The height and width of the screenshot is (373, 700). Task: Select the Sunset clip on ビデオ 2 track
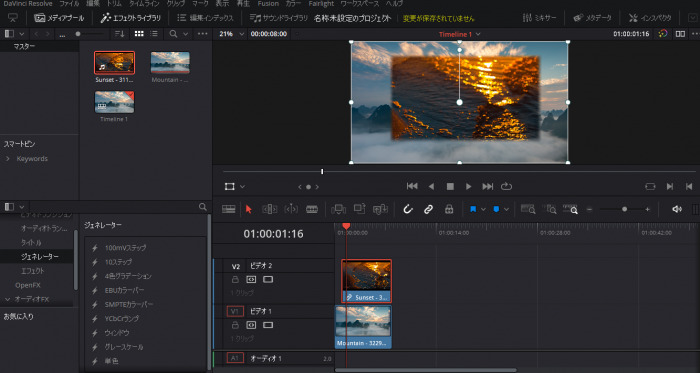367,281
